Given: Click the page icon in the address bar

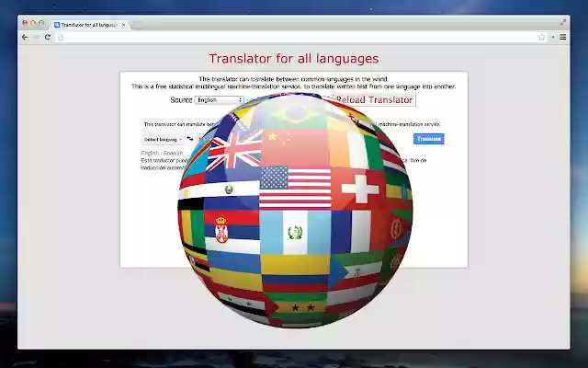Looking at the screenshot, I should [x=61, y=37].
